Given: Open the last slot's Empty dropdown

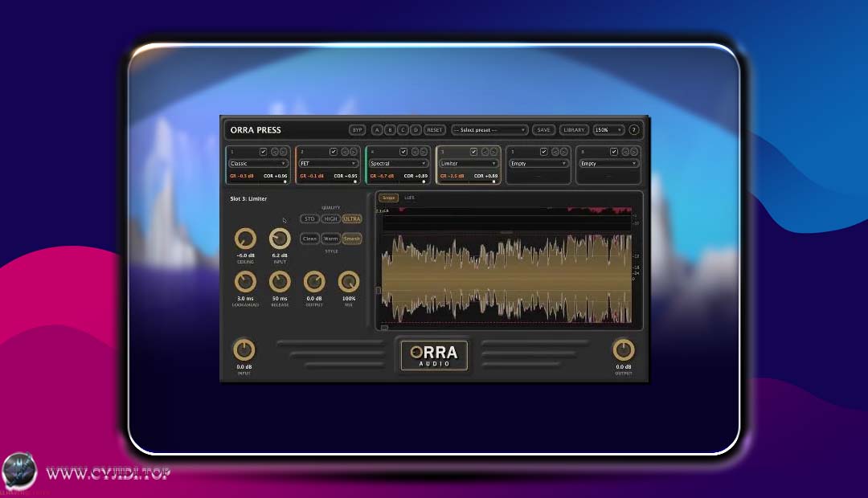Looking at the screenshot, I should point(609,164).
